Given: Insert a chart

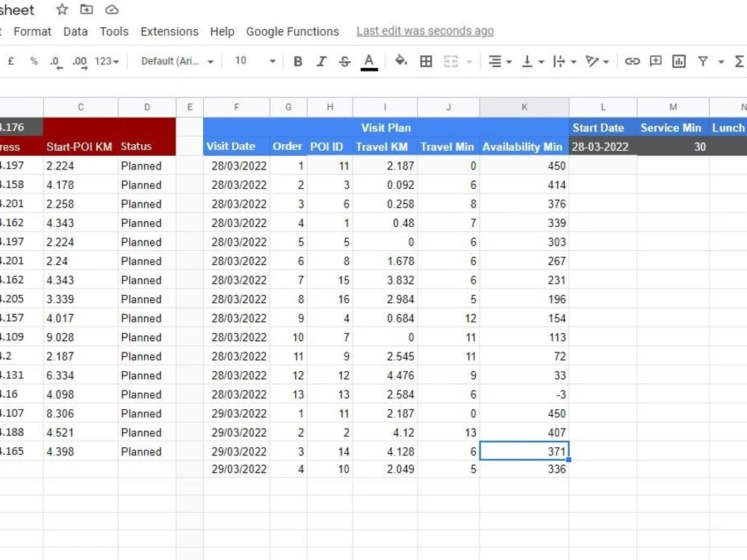Looking at the screenshot, I should [x=678, y=61].
